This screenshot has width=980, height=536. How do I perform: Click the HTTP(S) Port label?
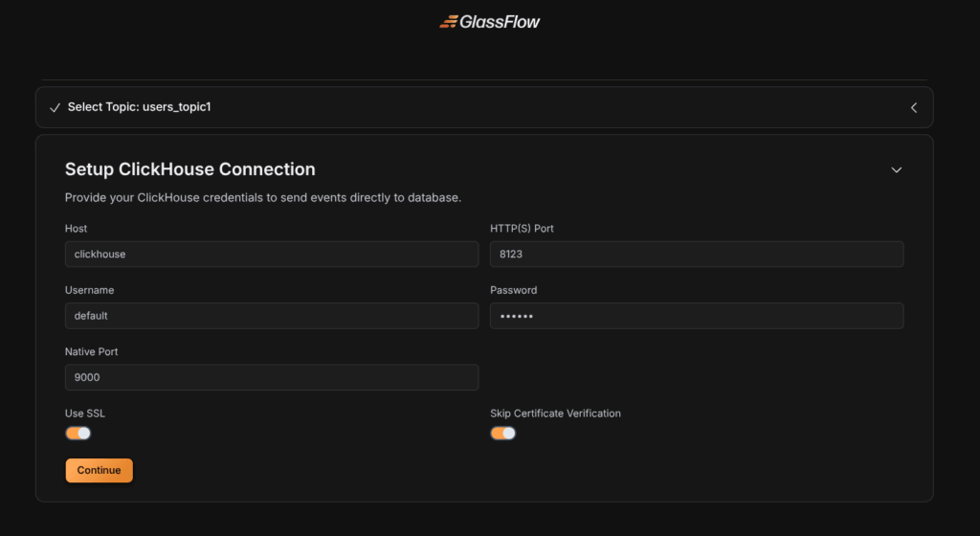[x=522, y=229]
